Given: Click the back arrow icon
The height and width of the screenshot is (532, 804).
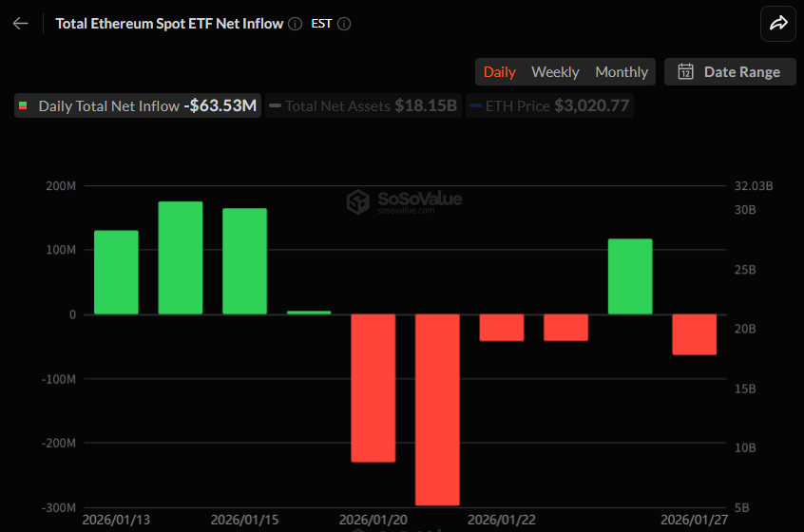Looking at the screenshot, I should pyautogui.click(x=20, y=24).
